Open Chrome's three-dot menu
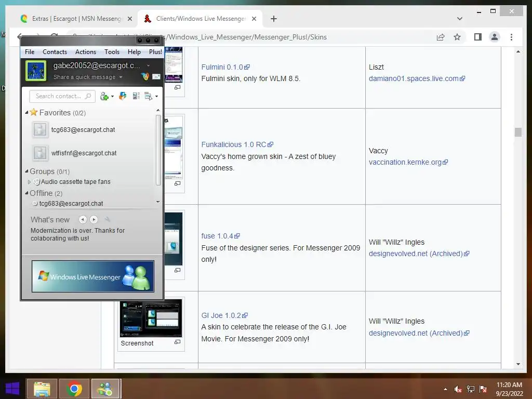 [511, 37]
